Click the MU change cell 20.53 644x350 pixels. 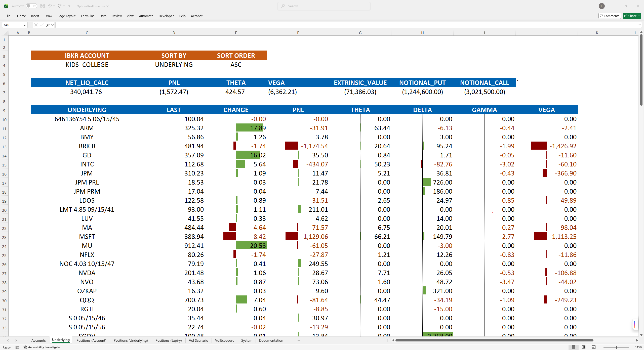236,246
